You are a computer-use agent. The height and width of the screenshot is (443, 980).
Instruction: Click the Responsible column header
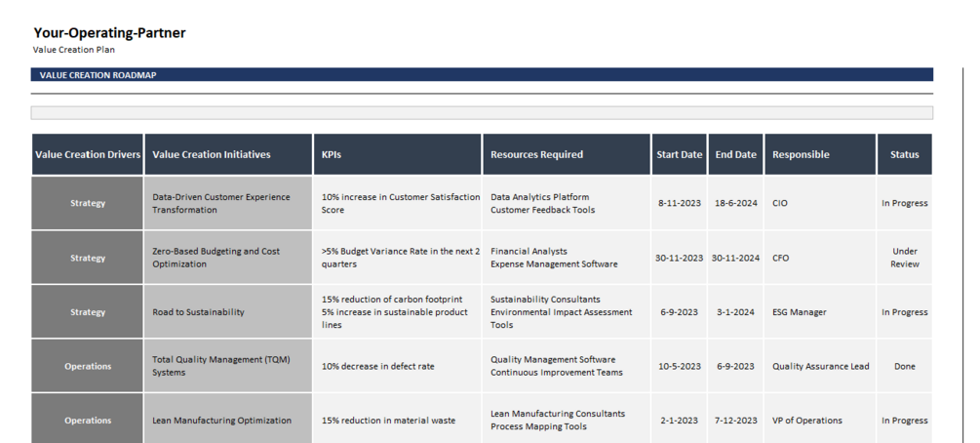[x=820, y=154]
